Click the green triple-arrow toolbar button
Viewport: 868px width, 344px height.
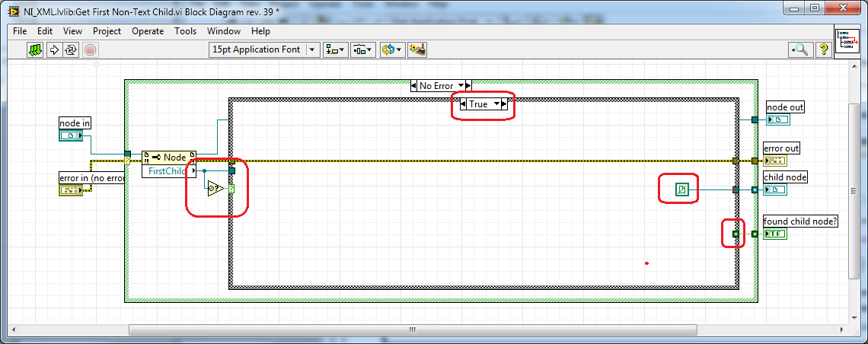tap(35, 49)
